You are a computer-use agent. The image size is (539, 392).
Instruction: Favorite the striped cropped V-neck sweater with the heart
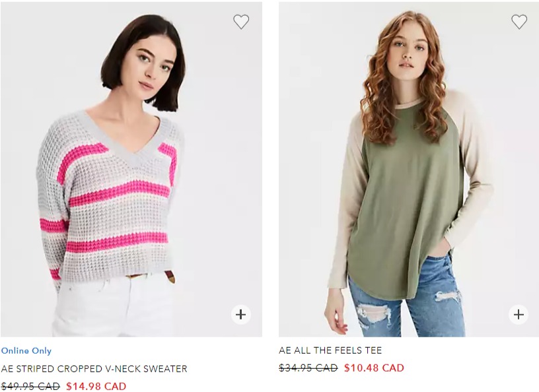pyautogui.click(x=241, y=22)
